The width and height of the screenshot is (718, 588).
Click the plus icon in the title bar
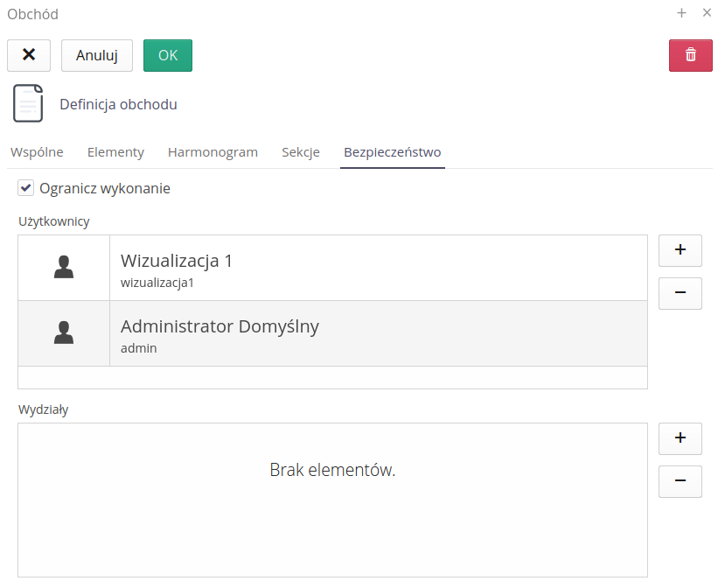[x=681, y=13]
